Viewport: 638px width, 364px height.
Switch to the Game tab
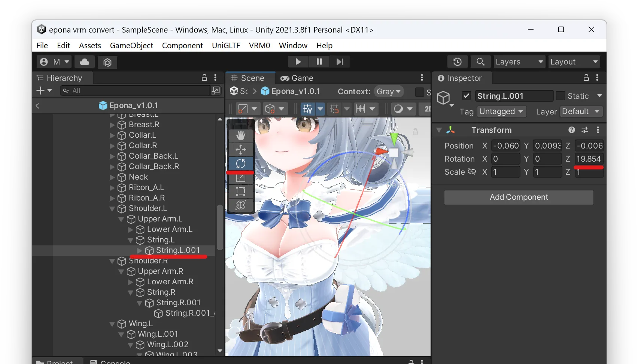point(297,78)
